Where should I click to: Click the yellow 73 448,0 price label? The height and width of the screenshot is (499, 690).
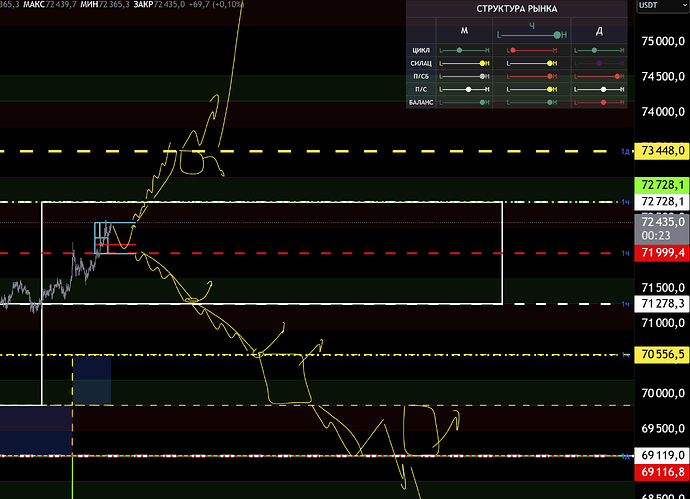[661, 150]
